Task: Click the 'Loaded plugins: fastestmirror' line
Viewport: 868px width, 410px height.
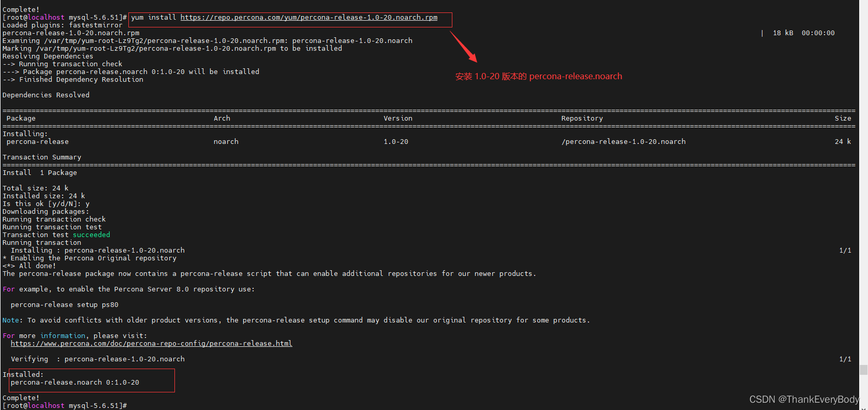Action: 63,25
